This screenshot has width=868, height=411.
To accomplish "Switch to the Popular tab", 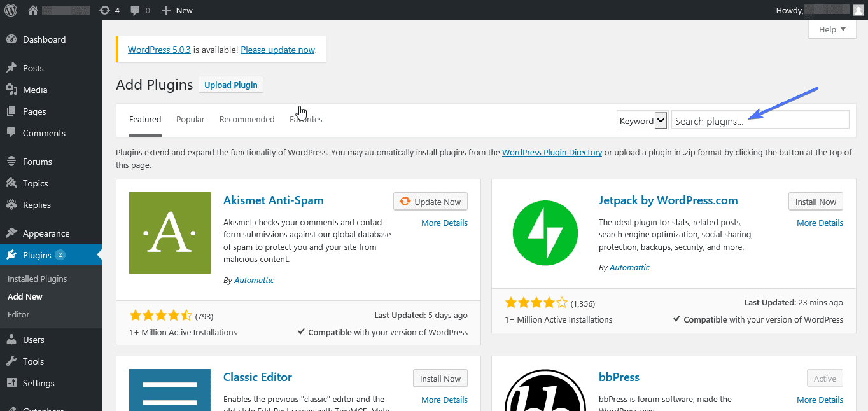I will point(190,120).
